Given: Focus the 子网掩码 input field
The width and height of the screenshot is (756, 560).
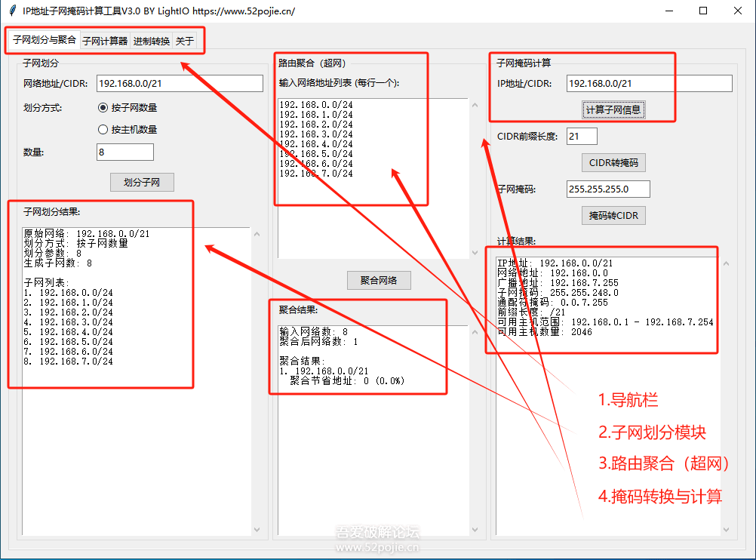Looking at the screenshot, I should (607, 189).
